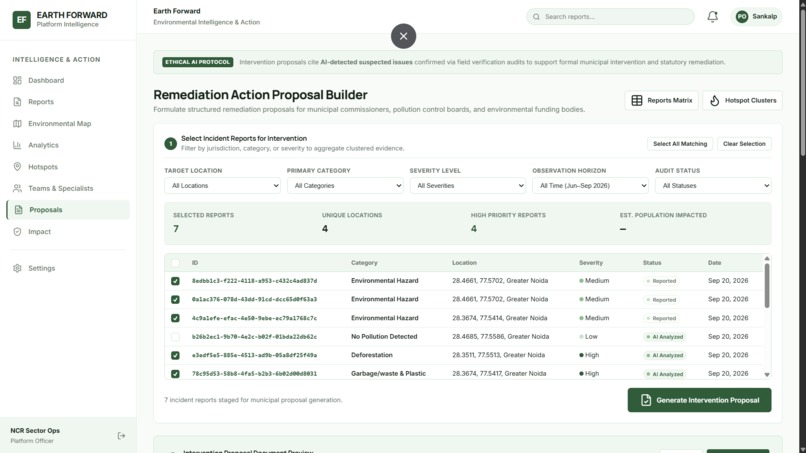This screenshot has width=806, height=453.
Task: Uncheck report 8edbb1c3 checkbox
Action: [175, 281]
